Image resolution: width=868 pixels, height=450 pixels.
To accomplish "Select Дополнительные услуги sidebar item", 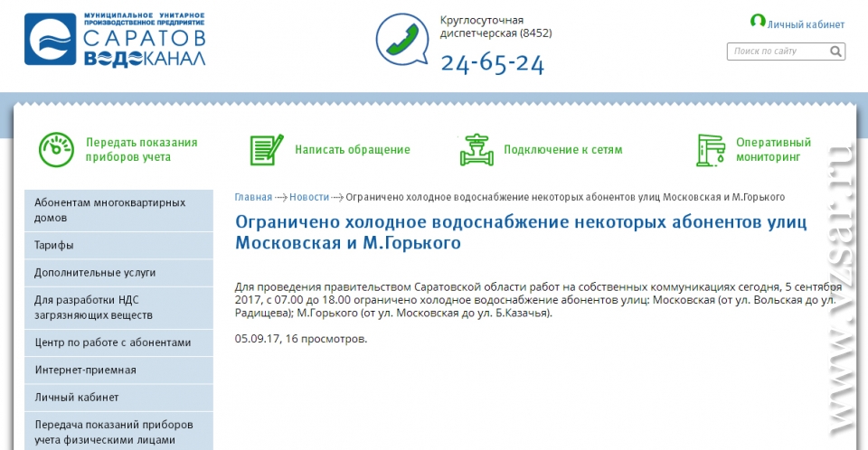I will click(x=118, y=273).
